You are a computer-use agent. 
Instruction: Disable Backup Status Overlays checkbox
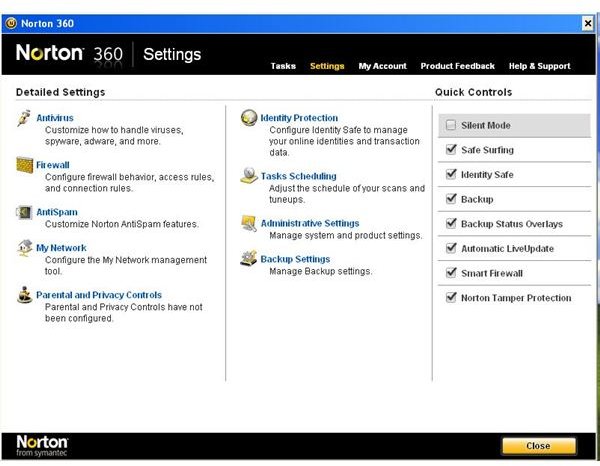(451, 223)
